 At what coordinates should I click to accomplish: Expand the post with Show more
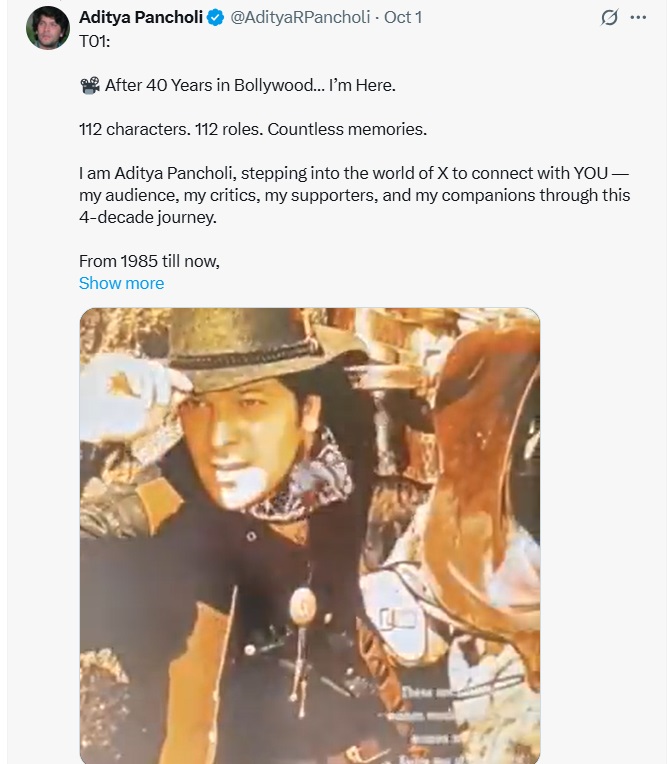click(121, 283)
